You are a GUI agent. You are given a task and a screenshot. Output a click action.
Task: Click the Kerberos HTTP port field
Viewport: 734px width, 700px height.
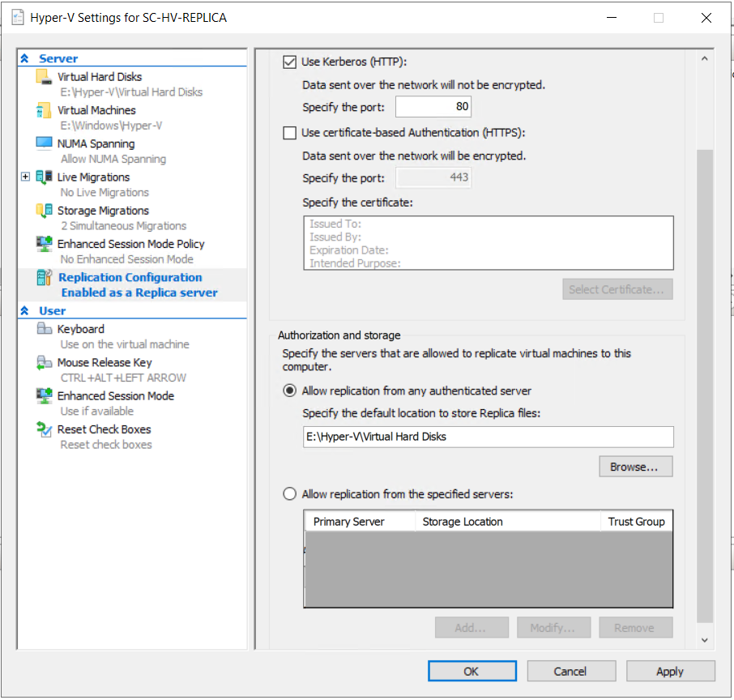pos(433,107)
